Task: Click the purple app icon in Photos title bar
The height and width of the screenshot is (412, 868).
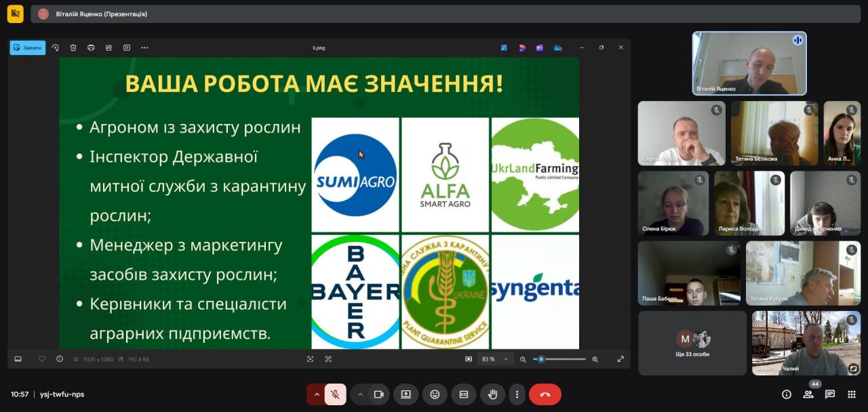Action: (540, 48)
